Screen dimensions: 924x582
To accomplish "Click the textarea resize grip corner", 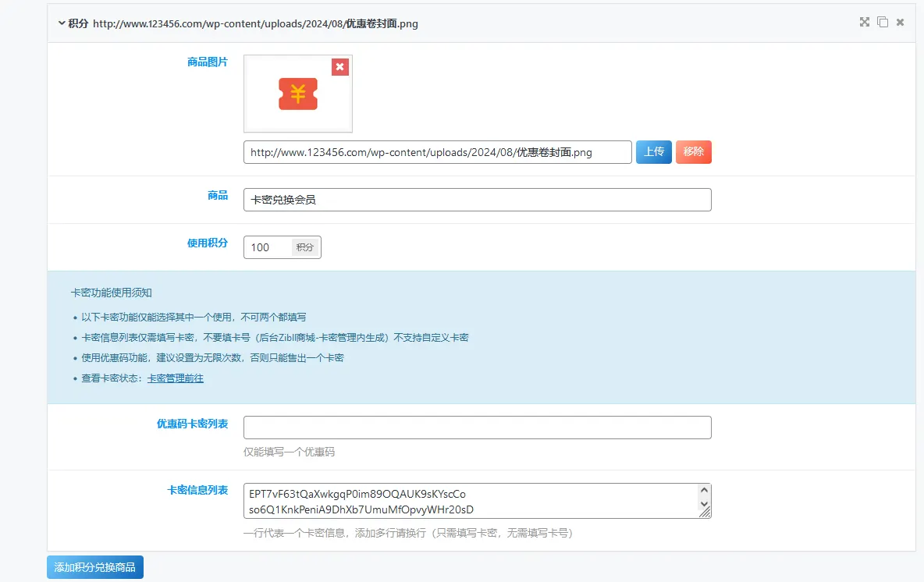I will click(x=705, y=513).
